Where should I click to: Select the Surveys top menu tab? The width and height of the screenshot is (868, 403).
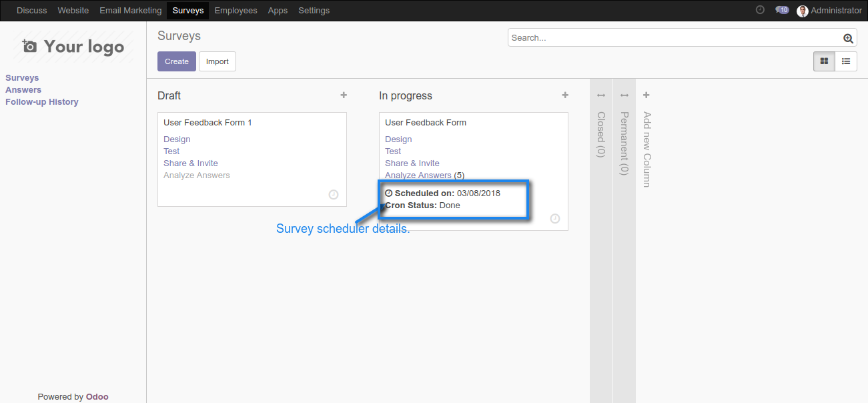click(x=188, y=11)
